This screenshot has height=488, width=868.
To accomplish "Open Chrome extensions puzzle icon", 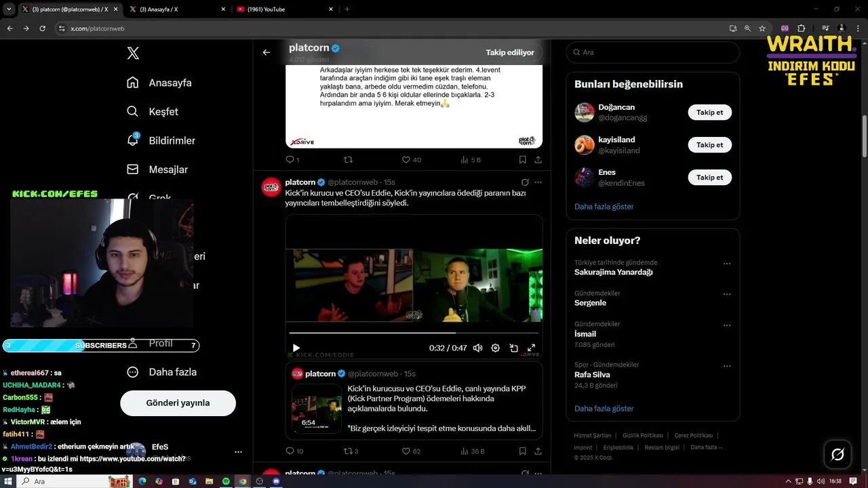I will (801, 28).
